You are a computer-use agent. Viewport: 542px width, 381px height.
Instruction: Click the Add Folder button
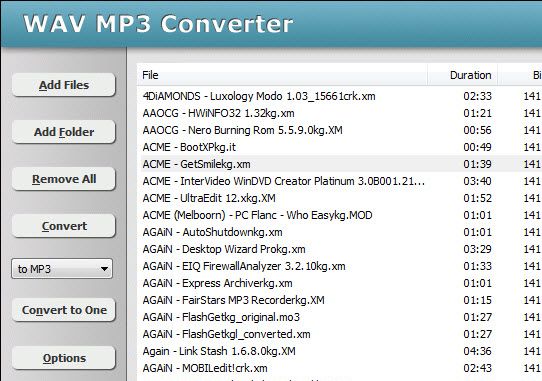click(x=64, y=132)
